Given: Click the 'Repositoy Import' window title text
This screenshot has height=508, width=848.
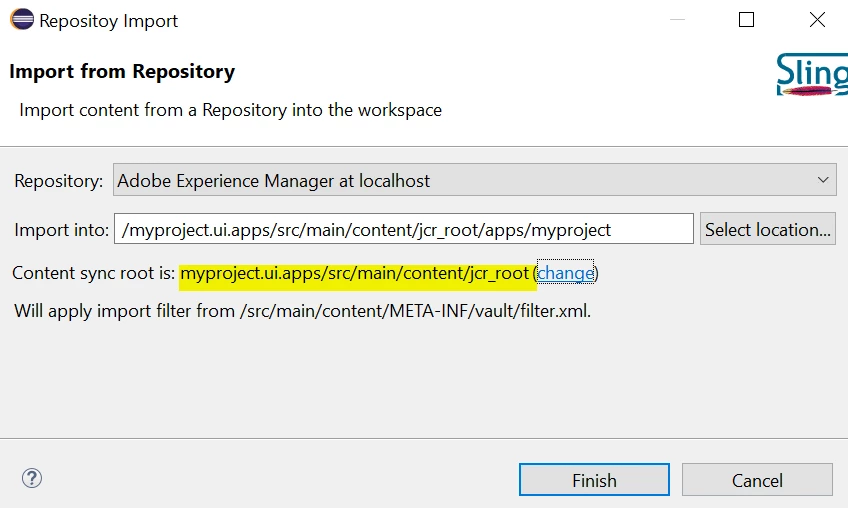Looking at the screenshot, I should (x=109, y=21).
